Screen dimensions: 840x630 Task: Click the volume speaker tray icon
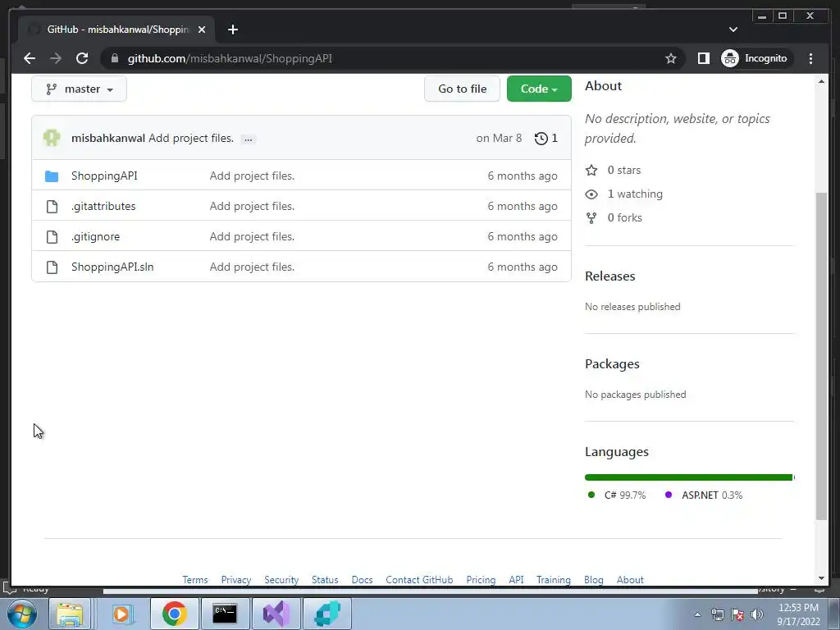pyautogui.click(x=756, y=614)
